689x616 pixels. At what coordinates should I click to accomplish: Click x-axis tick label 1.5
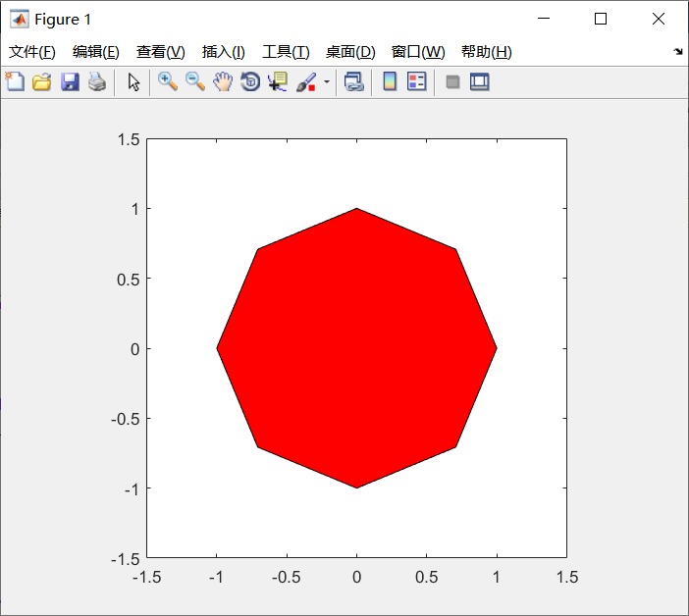coord(567,577)
